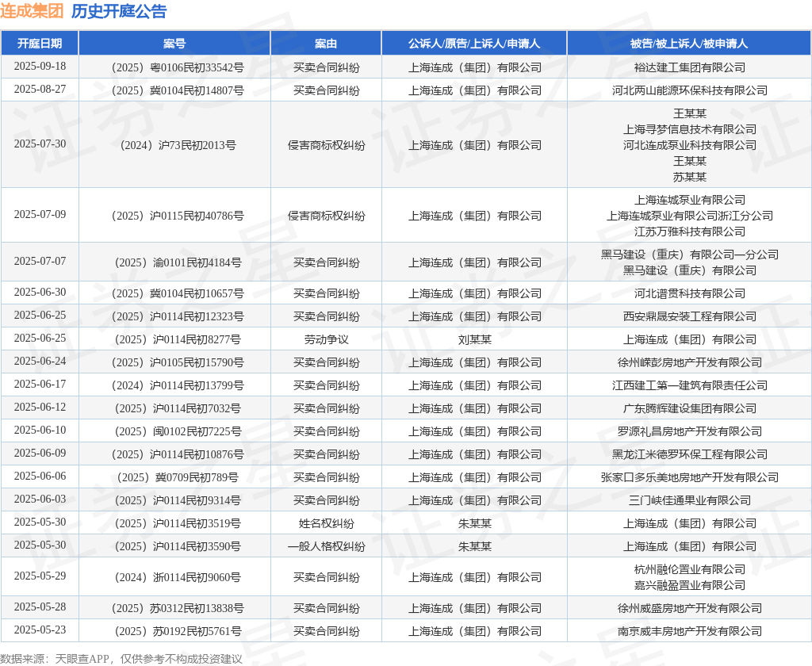This screenshot has height=666, width=812.
Task: Click defendant 广东腾辉建设集团有限公司
Action: pos(689,408)
